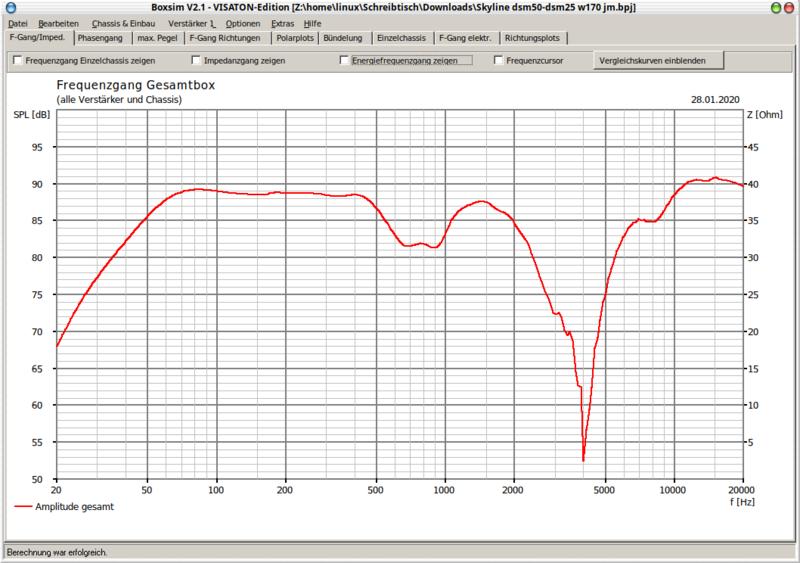The image size is (800, 563).
Task: Switch to the max. Pegel tab
Action: click(159, 38)
